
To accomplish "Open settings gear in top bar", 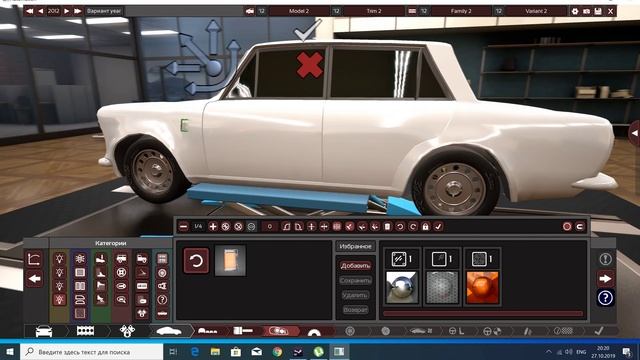I will click(575, 11).
